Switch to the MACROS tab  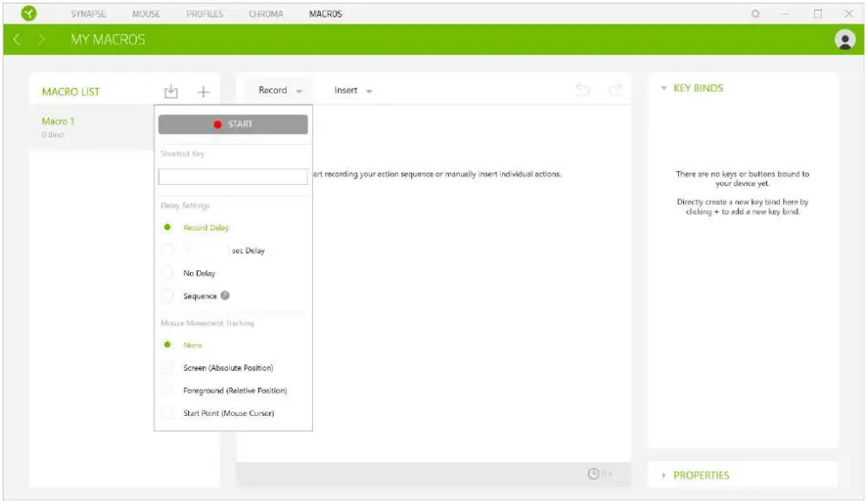click(326, 14)
